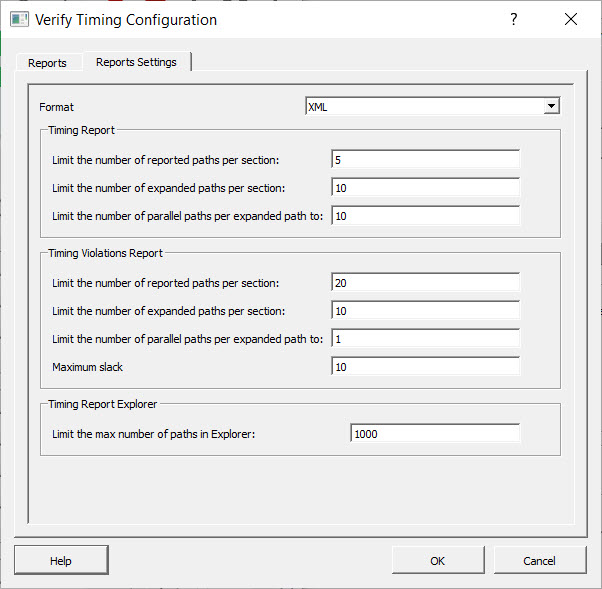Viewport: 602px width, 589px height.
Task: Click Timing Report reported paths field
Action: click(x=425, y=160)
